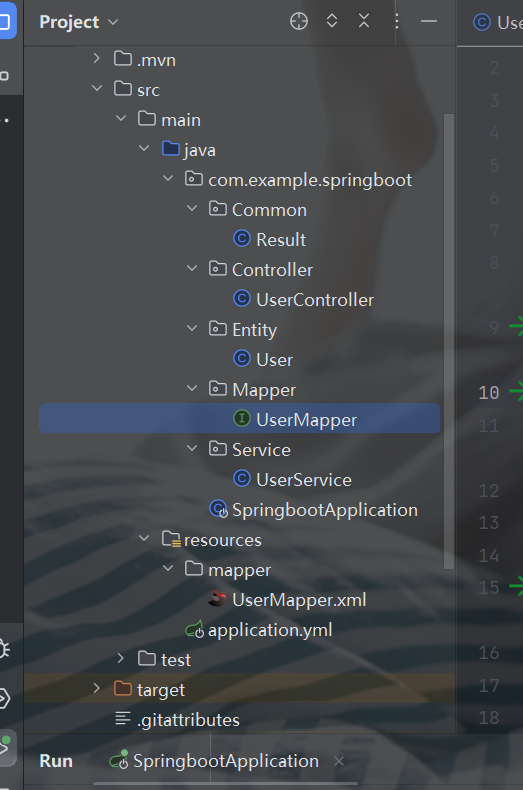Click the Project tree vertical scrollbar

click(x=448, y=341)
